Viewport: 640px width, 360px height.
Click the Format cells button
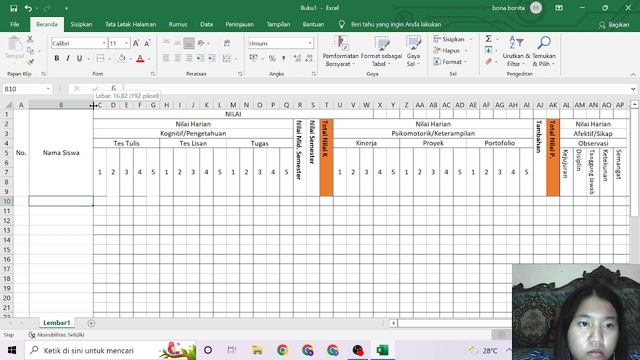click(x=451, y=62)
